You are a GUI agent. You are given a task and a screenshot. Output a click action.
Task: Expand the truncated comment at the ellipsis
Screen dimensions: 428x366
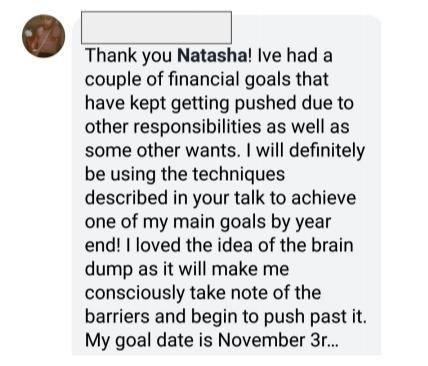click(333, 340)
